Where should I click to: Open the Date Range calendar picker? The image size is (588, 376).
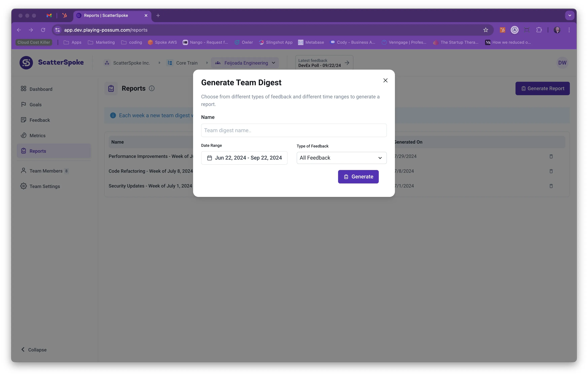pyautogui.click(x=244, y=158)
